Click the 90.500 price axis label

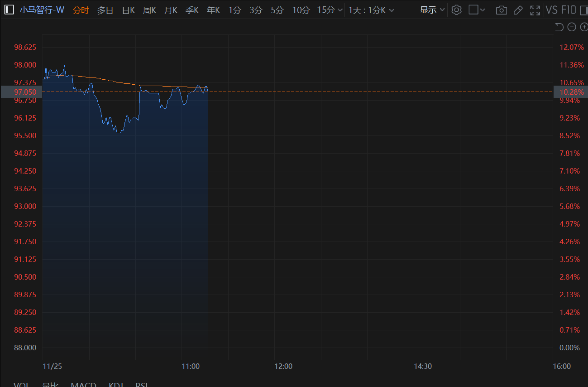coord(25,277)
